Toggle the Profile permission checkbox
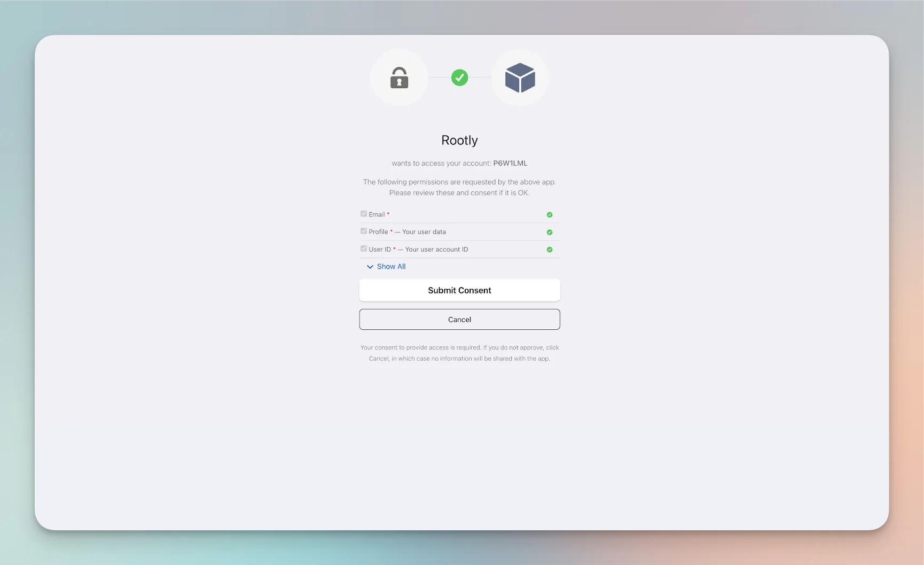 click(363, 231)
